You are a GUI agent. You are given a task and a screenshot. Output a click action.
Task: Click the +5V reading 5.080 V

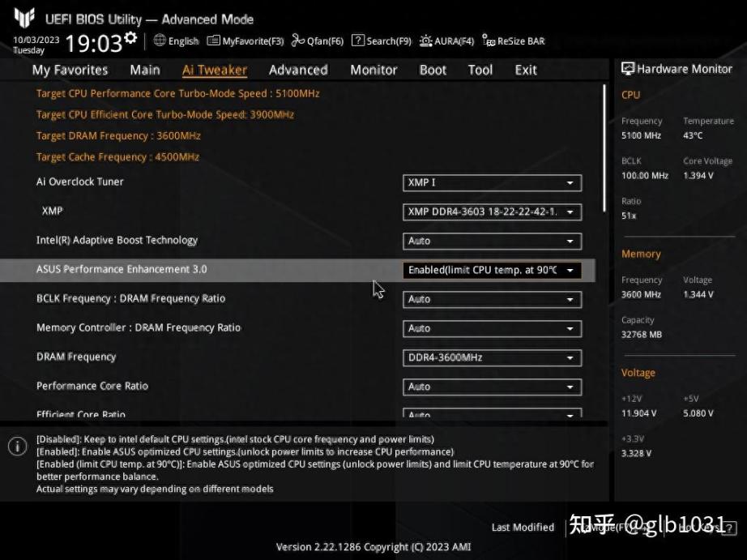pyautogui.click(x=698, y=413)
